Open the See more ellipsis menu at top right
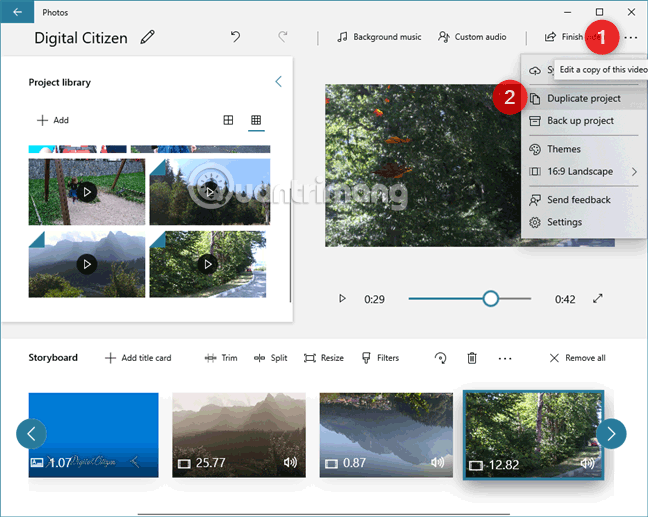 point(631,37)
